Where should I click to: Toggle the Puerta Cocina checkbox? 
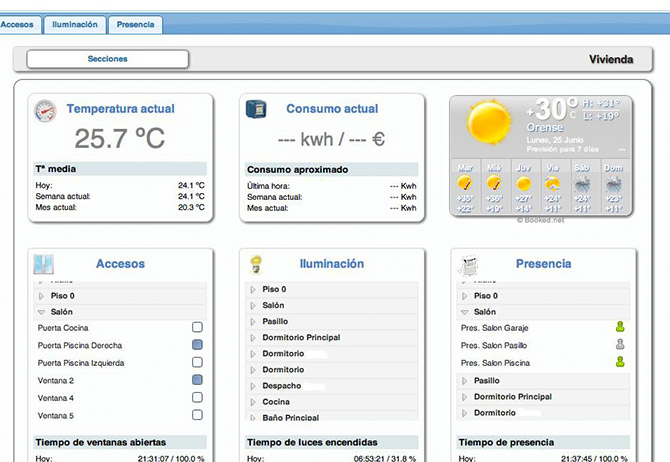pos(197,327)
